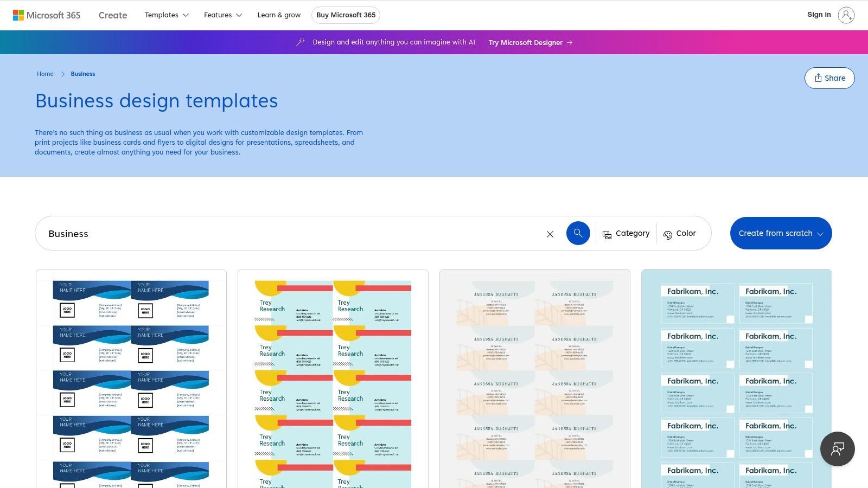The height and width of the screenshot is (488, 868).
Task: Click the X to clear the search field
Action: (x=550, y=234)
